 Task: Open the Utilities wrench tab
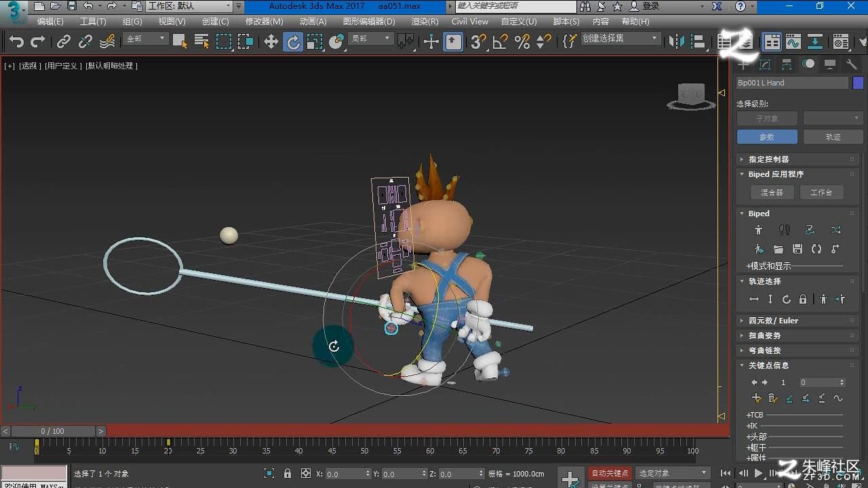(852, 64)
